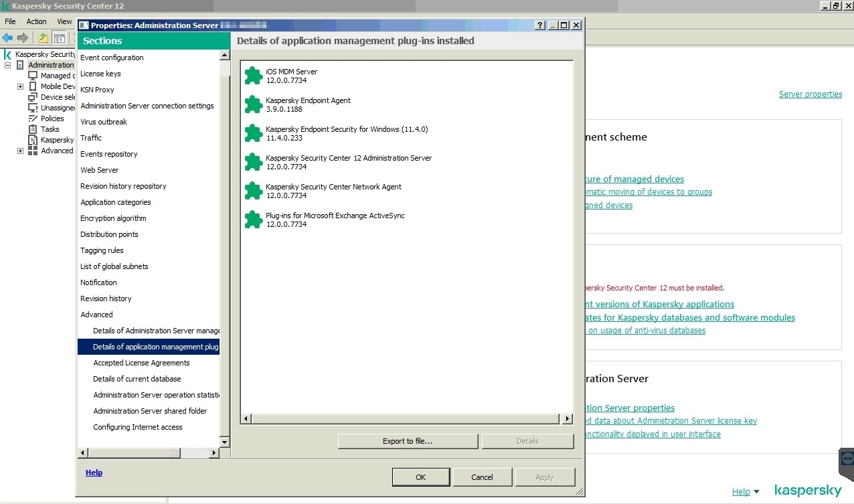Open Administration Server connection settings section
The width and height of the screenshot is (854, 504).
click(x=149, y=106)
